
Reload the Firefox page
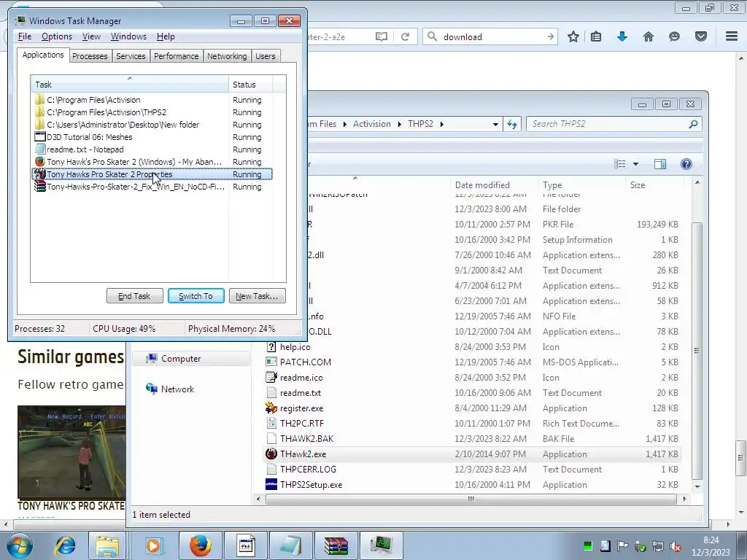[x=406, y=36]
